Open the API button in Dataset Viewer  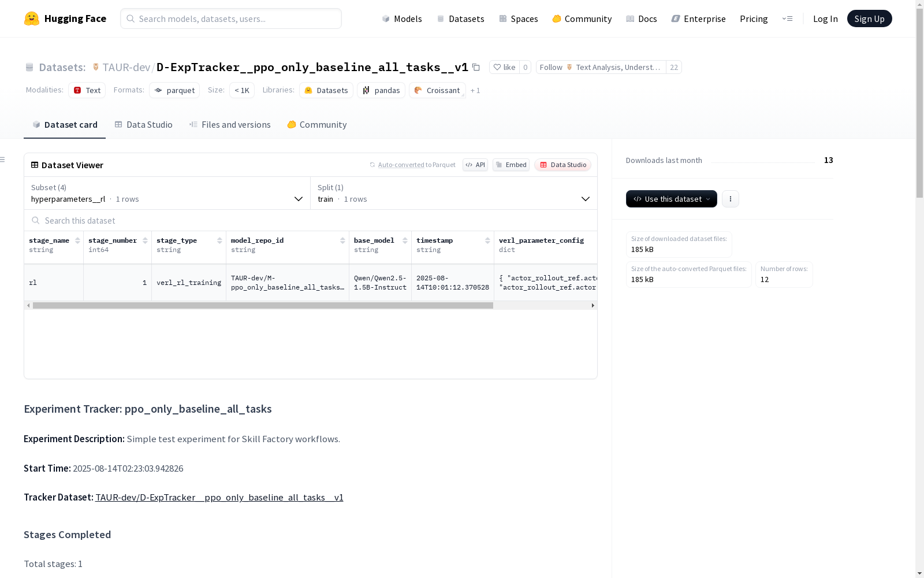(x=475, y=165)
